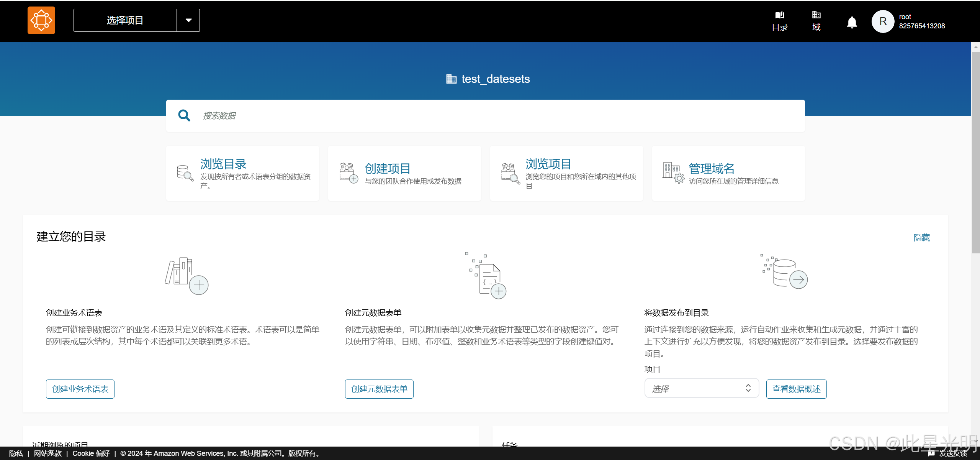The image size is (980, 460).
Task: Click the 创建元数据表单 button
Action: tap(379, 389)
